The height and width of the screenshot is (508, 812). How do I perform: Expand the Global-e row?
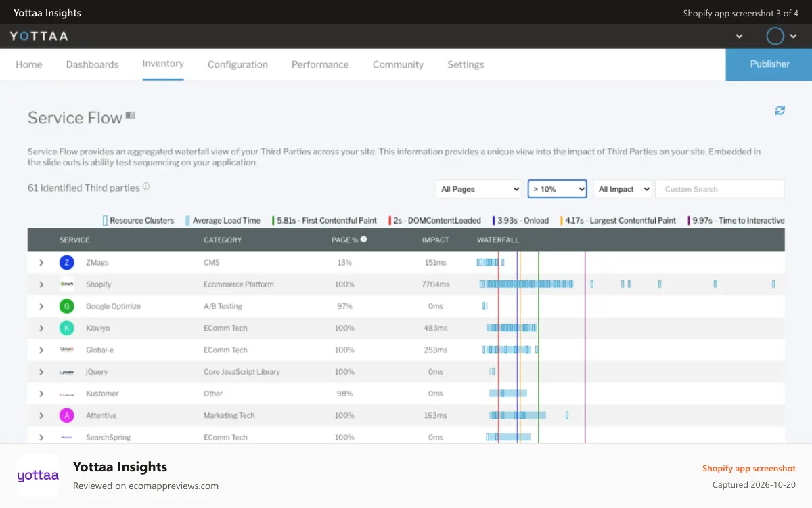click(41, 350)
